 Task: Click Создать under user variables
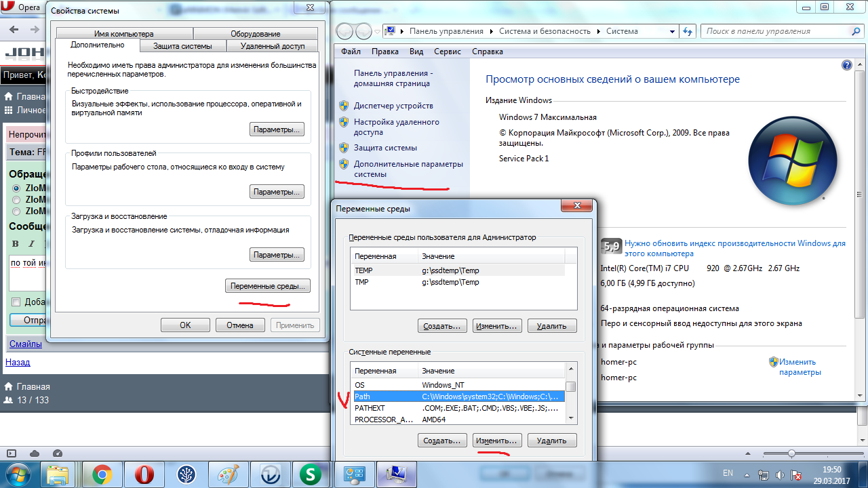(443, 326)
